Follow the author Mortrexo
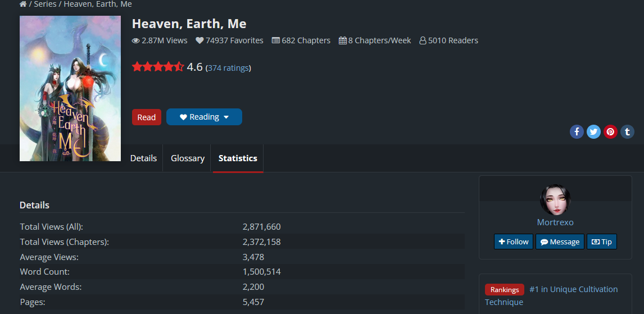644x314 pixels. click(513, 242)
